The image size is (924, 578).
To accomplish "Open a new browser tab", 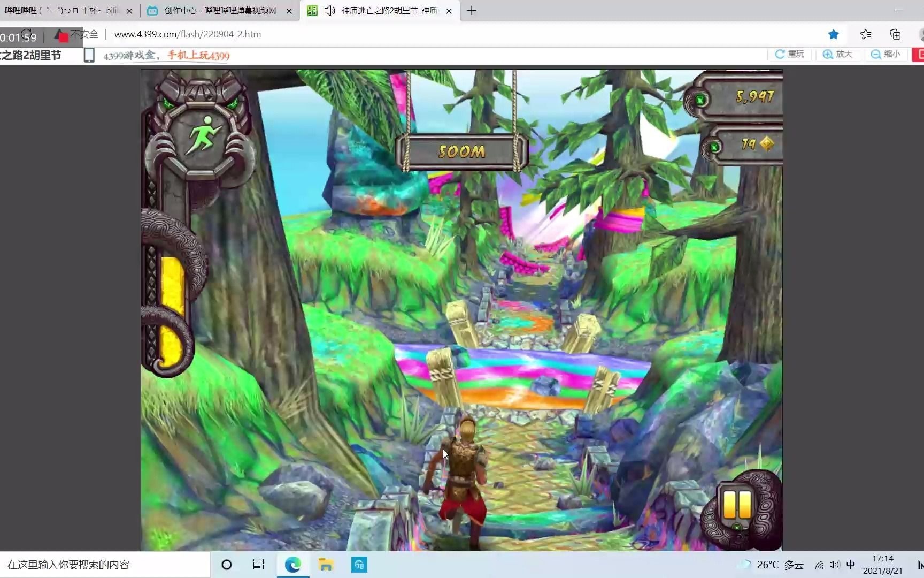I will coord(472,11).
